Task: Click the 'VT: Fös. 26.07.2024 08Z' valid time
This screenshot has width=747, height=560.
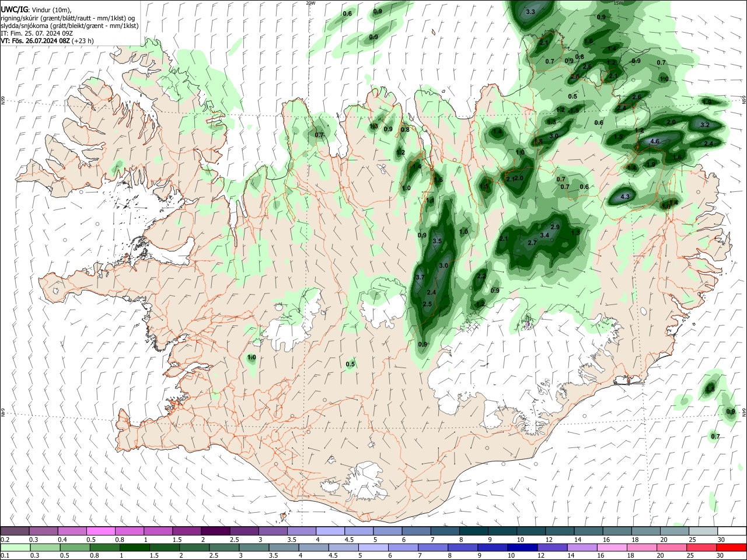Action: click(x=36, y=41)
